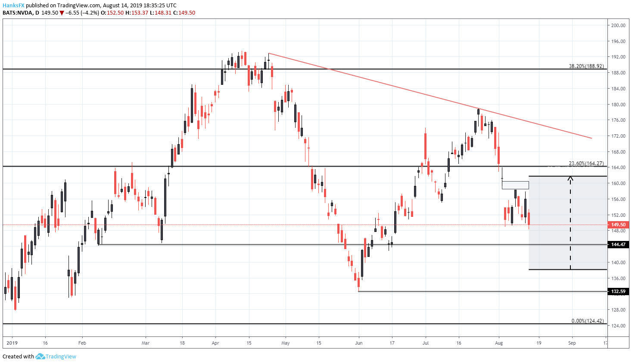Click the 149.50 current price tag
This screenshot has height=364, width=632.
point(618,225)
